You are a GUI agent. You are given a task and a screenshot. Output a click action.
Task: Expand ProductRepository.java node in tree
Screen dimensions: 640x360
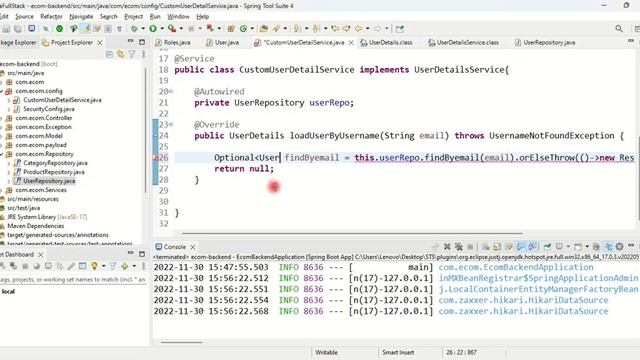pyautogui.click(x=9, y=172)
